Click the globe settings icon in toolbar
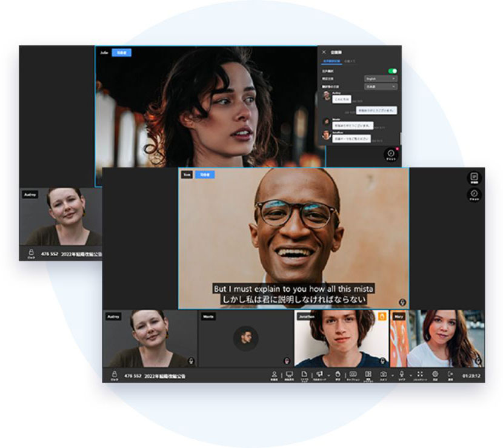 tap(435, 375)
